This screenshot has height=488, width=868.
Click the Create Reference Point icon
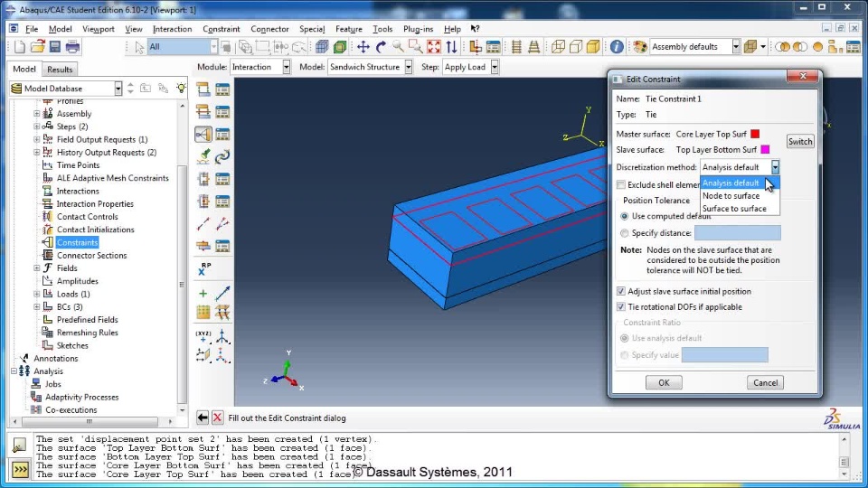(203, 269)
